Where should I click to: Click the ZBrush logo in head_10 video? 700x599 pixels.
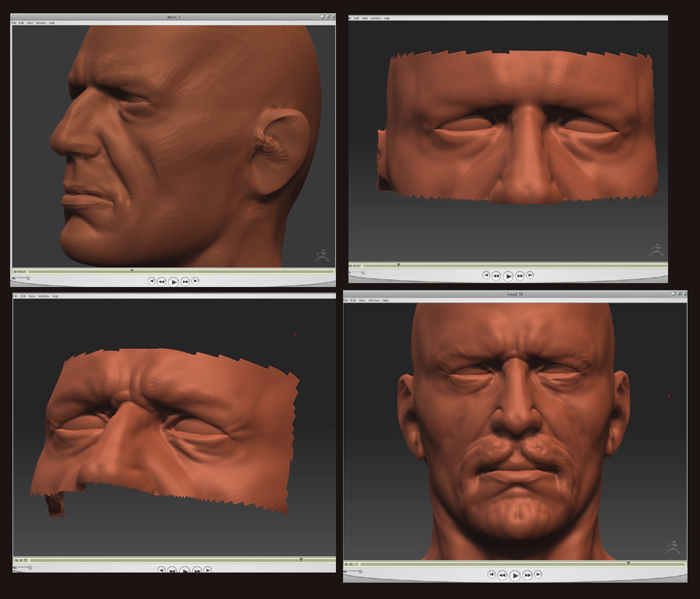(672, 547)
